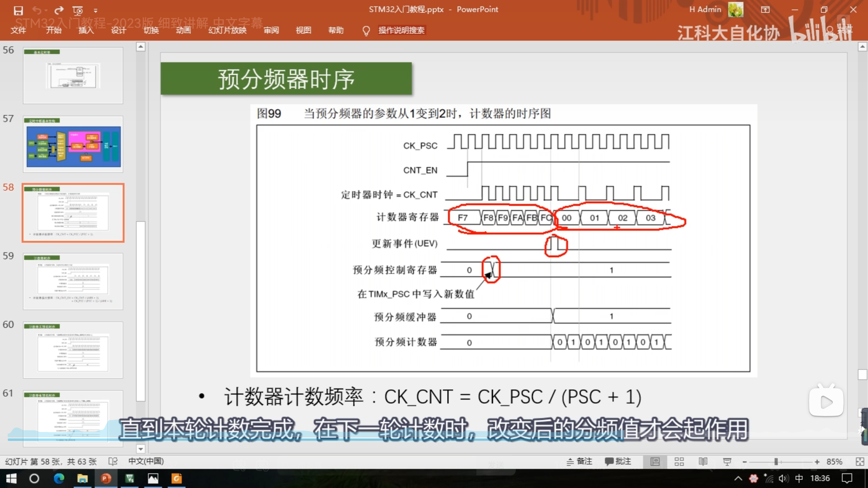Click the Save icon in quick access toolbar
The image size is (868, 488).
click(x=18, y=11)
